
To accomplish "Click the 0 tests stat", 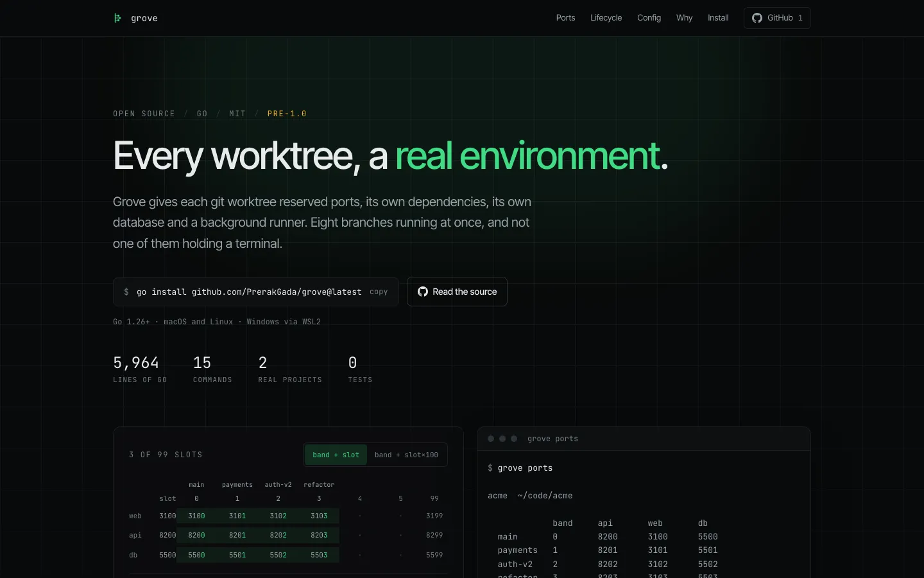I will tap(360, 370).
